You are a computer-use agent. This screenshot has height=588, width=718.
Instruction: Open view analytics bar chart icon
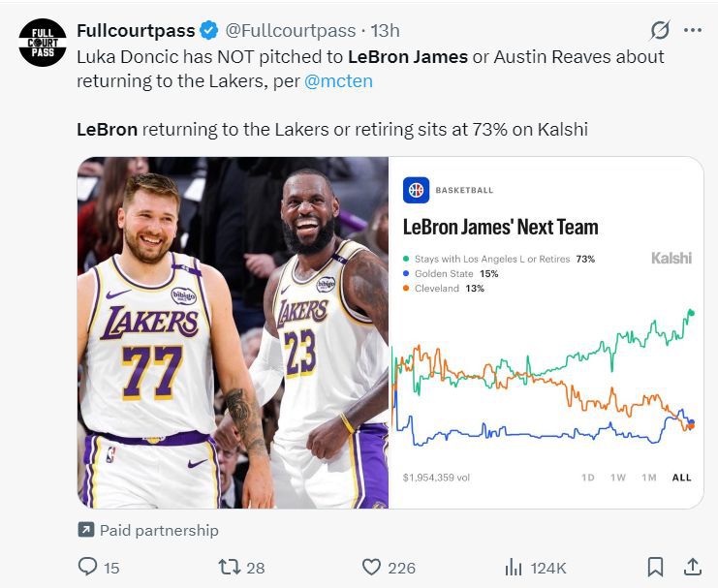click(x=514, y=568)
